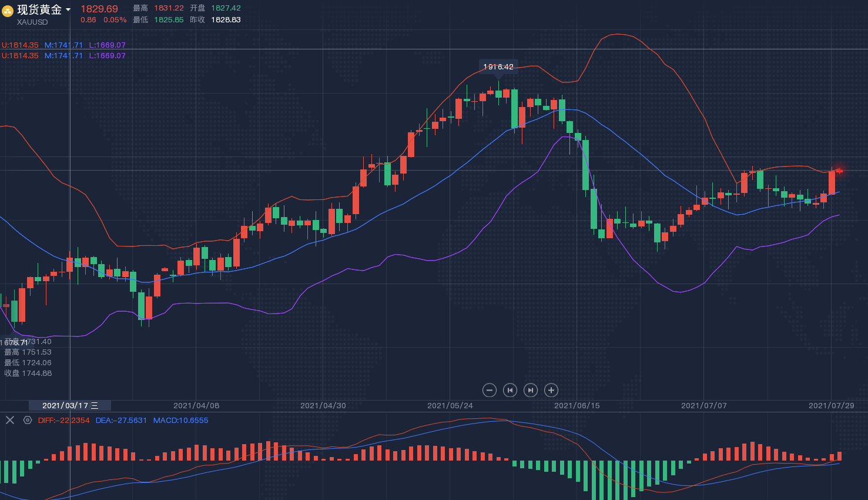Click the 1916.42 high price marker
Viewport: 868px width, 500px height.
click(498, 67)
